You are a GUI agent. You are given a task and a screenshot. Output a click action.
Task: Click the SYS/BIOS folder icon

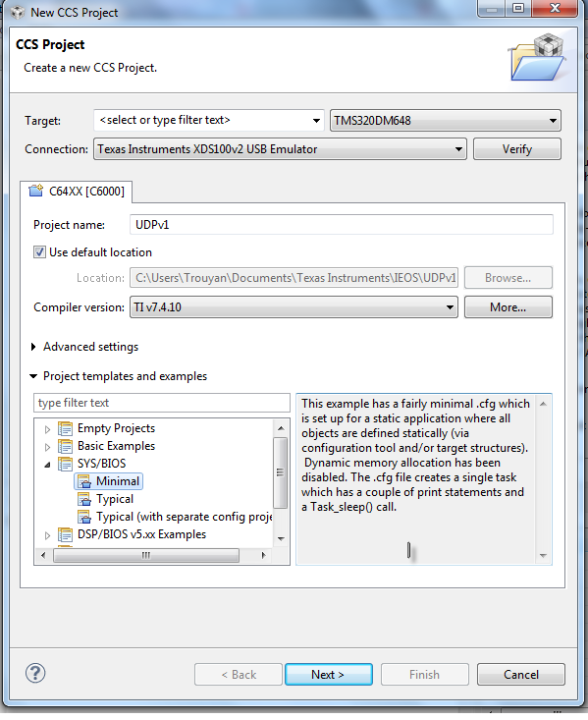(65, 464)
